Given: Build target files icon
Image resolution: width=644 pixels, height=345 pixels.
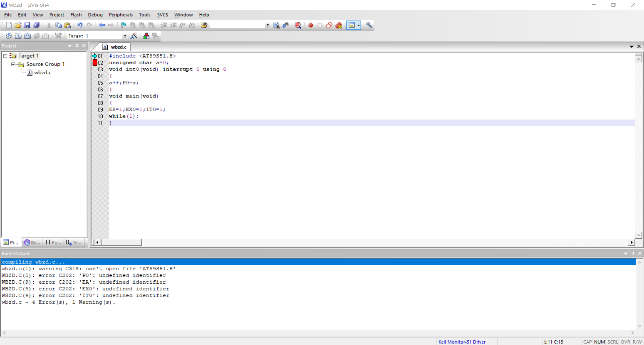Looking at the screenshot, I should (x=18, y=36).
